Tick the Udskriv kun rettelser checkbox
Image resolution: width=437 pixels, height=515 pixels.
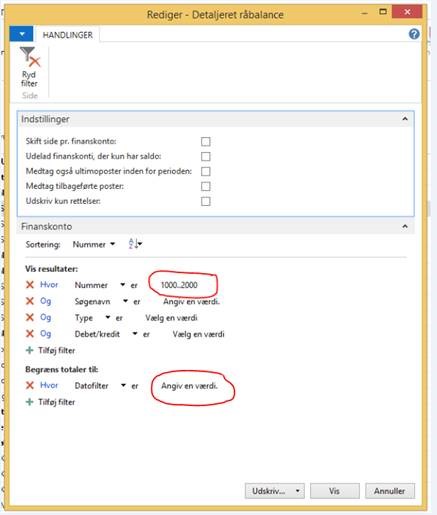[206, 201]
